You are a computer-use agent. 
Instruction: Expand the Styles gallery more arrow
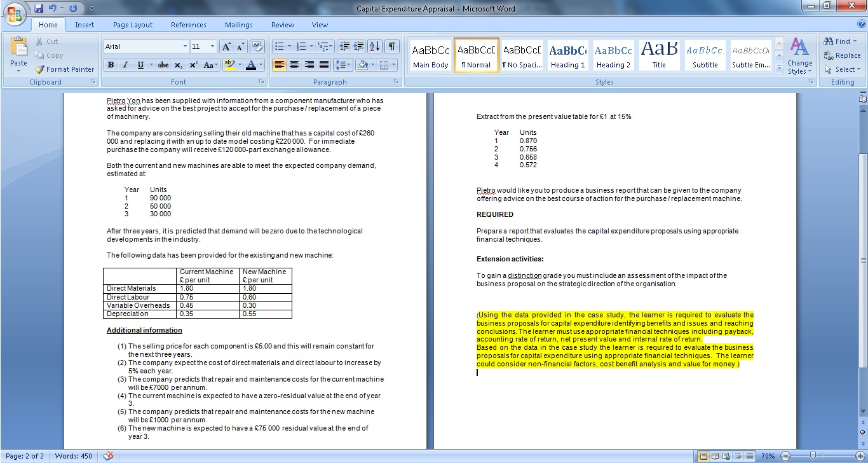coord(780,69)
